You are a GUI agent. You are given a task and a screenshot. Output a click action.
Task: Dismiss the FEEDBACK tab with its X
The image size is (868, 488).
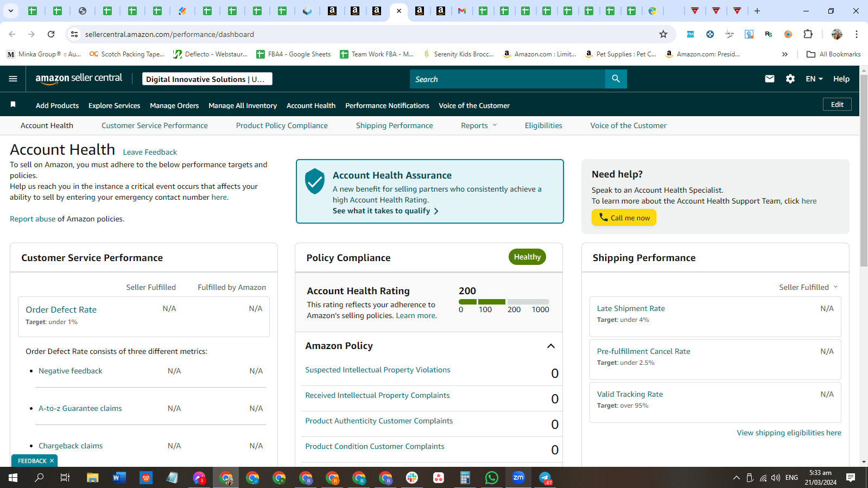coord(52,461)
